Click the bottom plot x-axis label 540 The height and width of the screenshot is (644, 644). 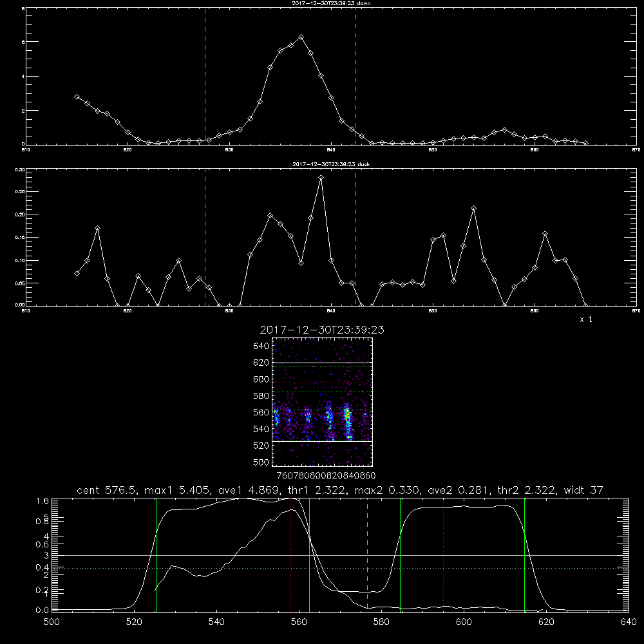(x=216, y=622)
